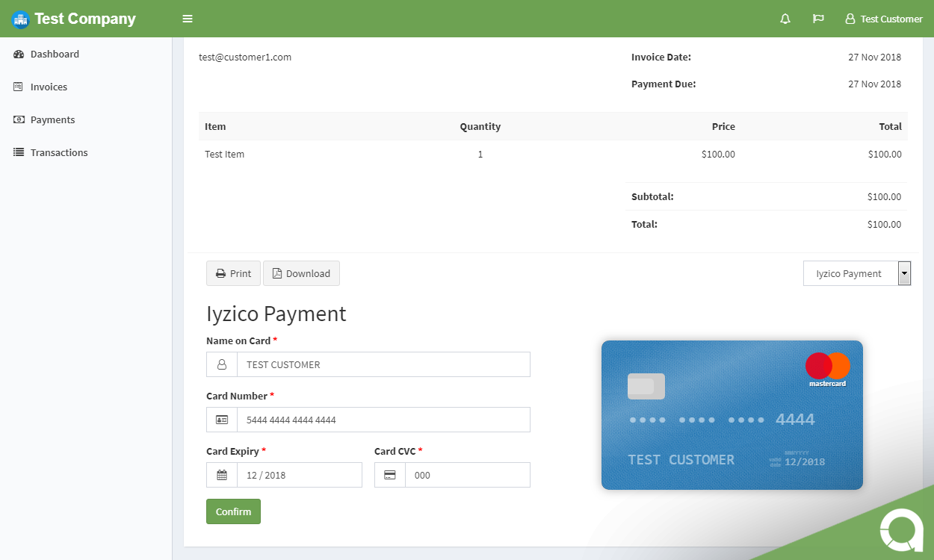Open the Transactions page from the sidebar
The image size is (934, 560).
click(x=59, y=152)
